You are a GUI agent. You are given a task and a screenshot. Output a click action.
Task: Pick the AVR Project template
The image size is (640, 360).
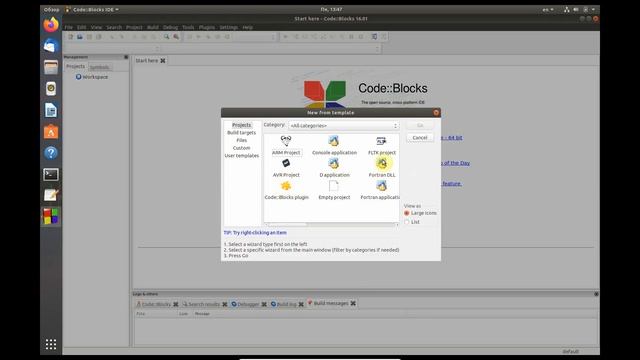286,168
